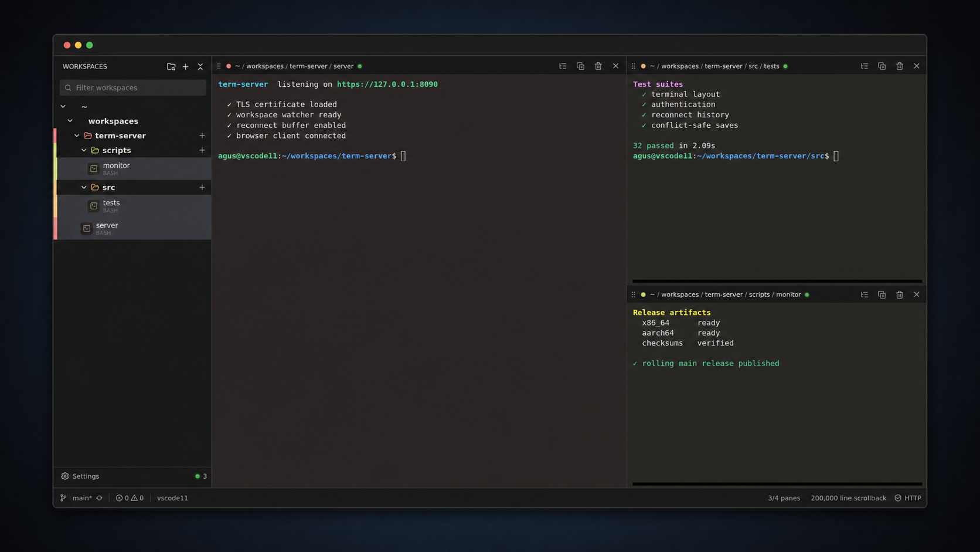Click the "rolling main release published" line
980x552 pixels.
[706, 364]
